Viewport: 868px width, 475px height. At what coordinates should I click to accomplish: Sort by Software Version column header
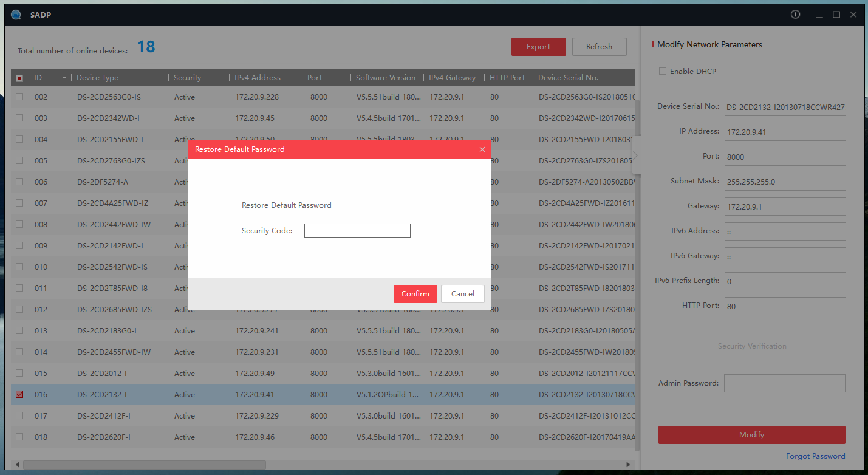coord(386,78)
